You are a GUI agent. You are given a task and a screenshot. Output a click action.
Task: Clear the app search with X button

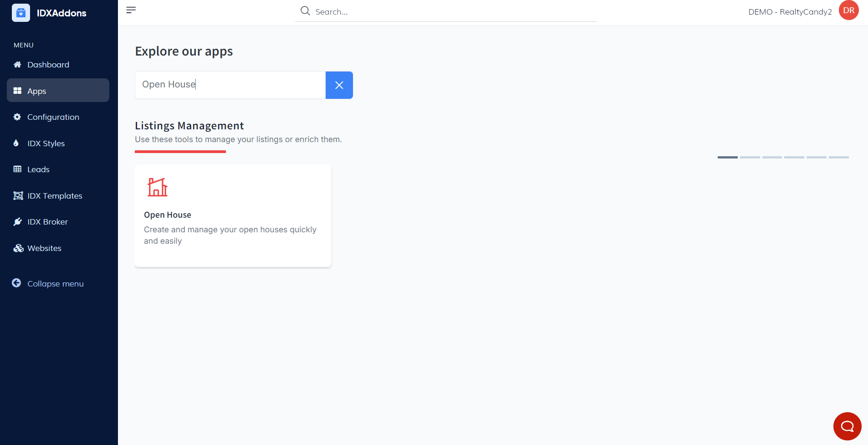pos(339,85)
